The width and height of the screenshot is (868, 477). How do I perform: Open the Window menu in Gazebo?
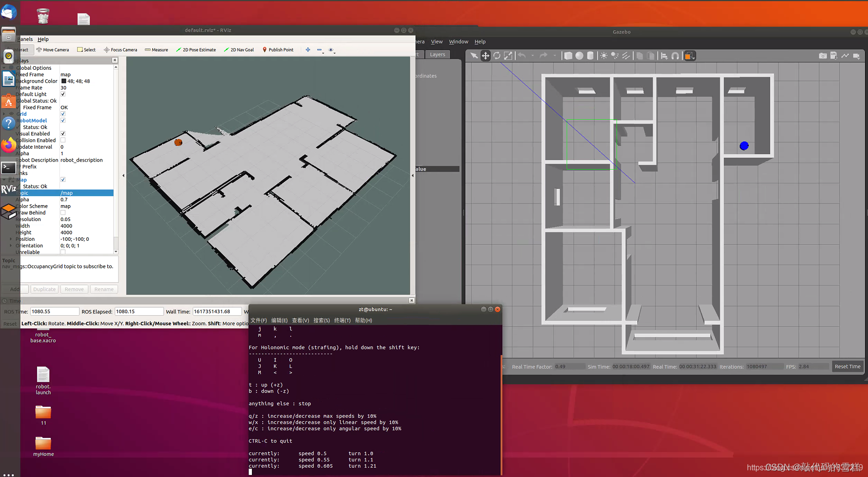coord(458,42)
